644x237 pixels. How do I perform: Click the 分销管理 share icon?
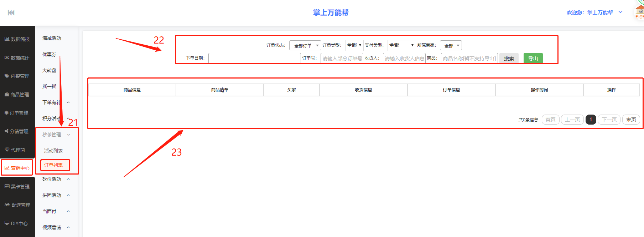point(6,131)
